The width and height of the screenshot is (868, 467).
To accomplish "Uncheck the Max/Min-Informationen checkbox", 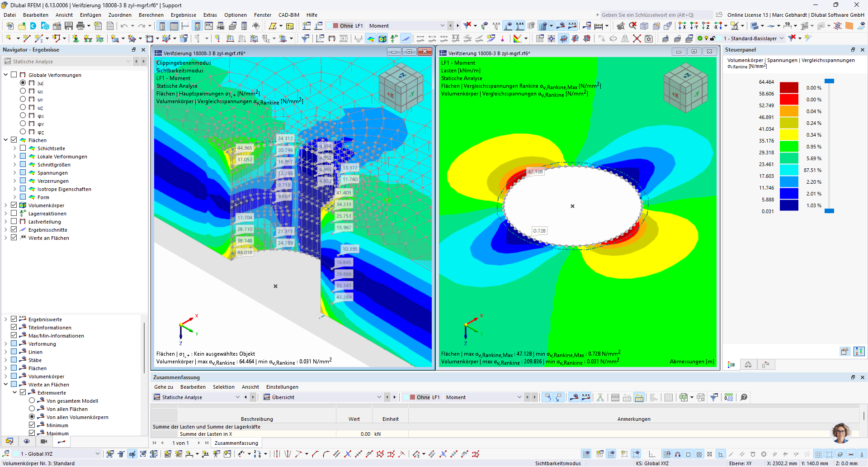I will coord(14,336).
